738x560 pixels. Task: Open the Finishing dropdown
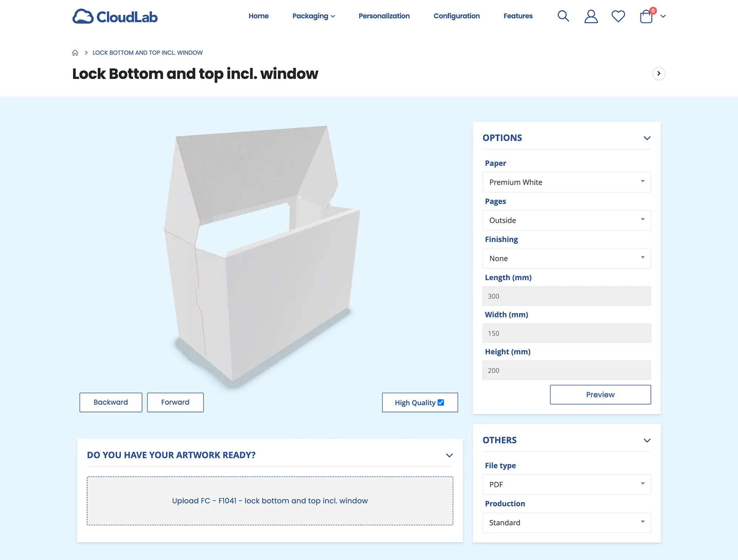[566, 258]
